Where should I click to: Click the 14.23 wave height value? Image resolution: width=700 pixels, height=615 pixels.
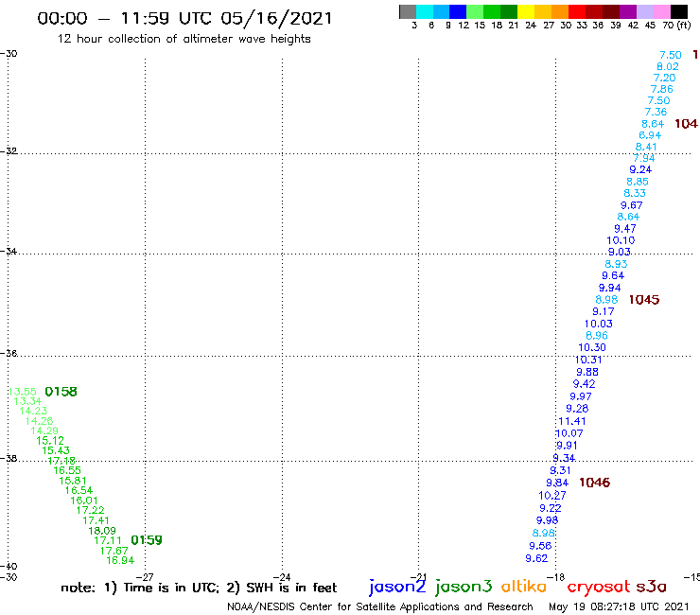click(x=33, y=411)
